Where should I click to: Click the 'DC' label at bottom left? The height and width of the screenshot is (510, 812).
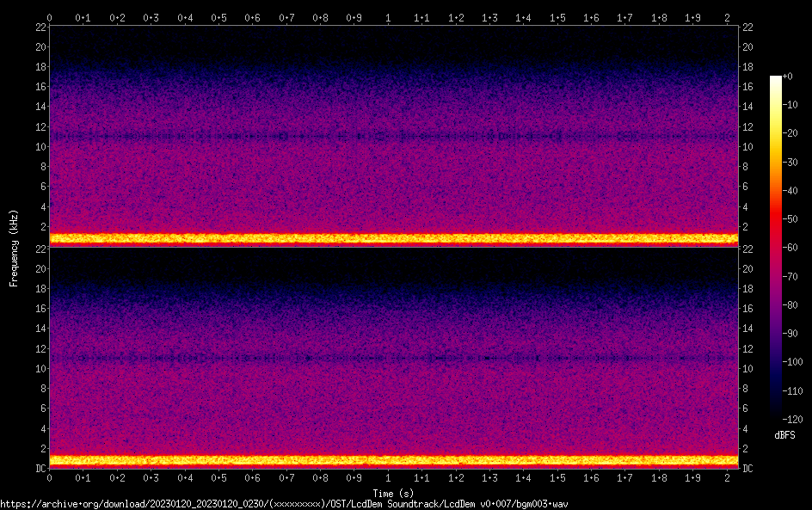40,469
